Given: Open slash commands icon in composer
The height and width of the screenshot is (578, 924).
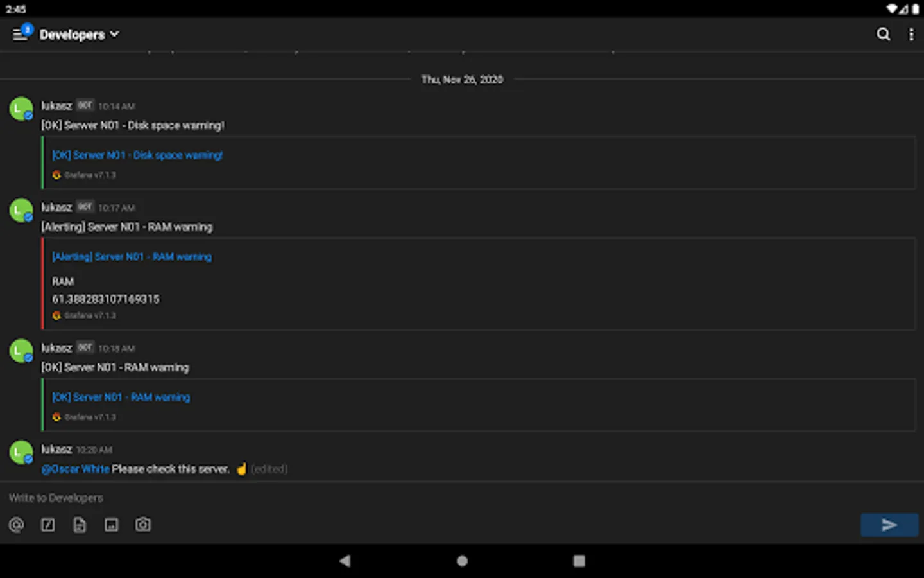Looking at the screenshot, I should coord(48,525).
